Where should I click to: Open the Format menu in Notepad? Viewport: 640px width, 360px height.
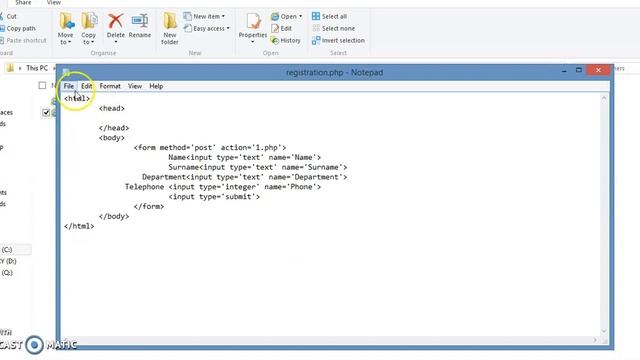[110, 86]
